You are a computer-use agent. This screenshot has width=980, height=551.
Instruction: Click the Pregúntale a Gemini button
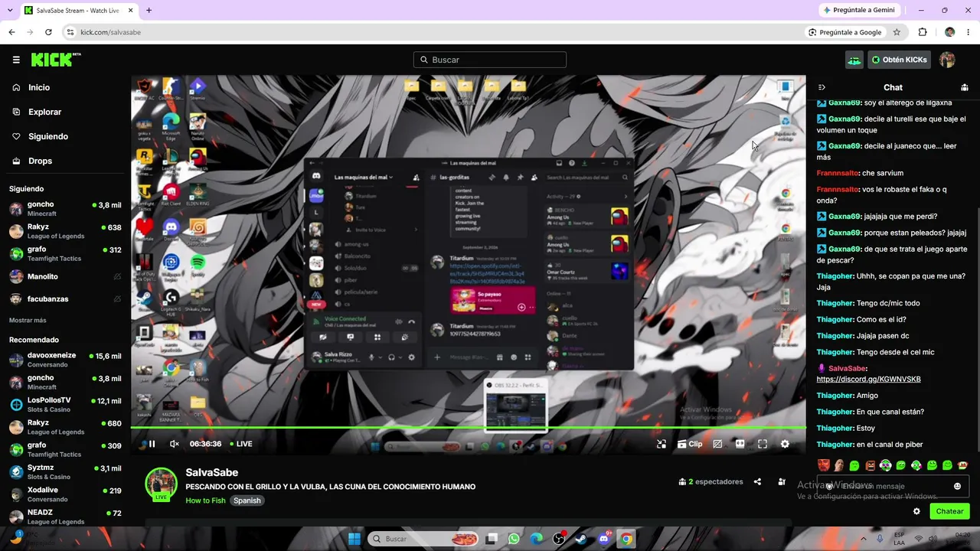(858, 10)
